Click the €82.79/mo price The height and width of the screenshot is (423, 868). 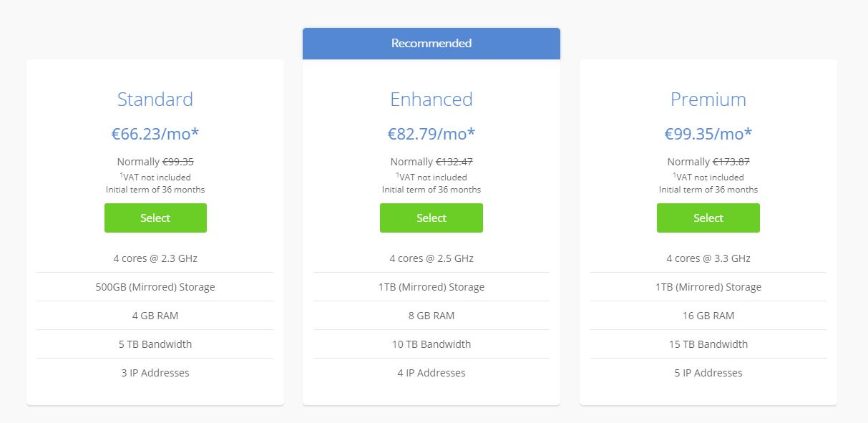click(x=431, y=134)
